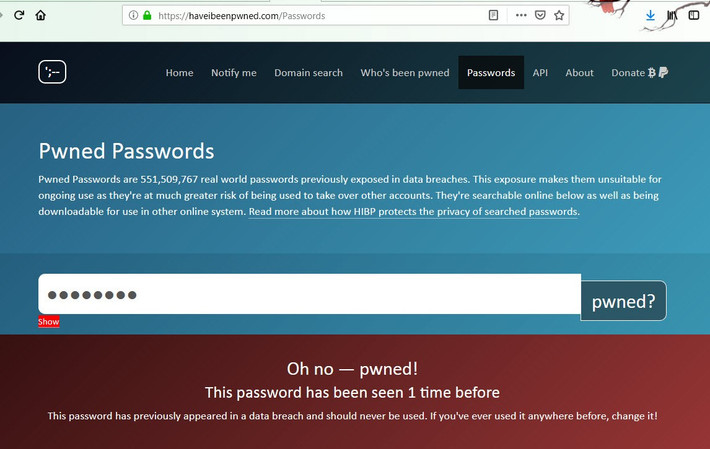Click the green padlock security icon
This screenshot has width=710, height=449.
pyautogui.click(x=147, y=15)
